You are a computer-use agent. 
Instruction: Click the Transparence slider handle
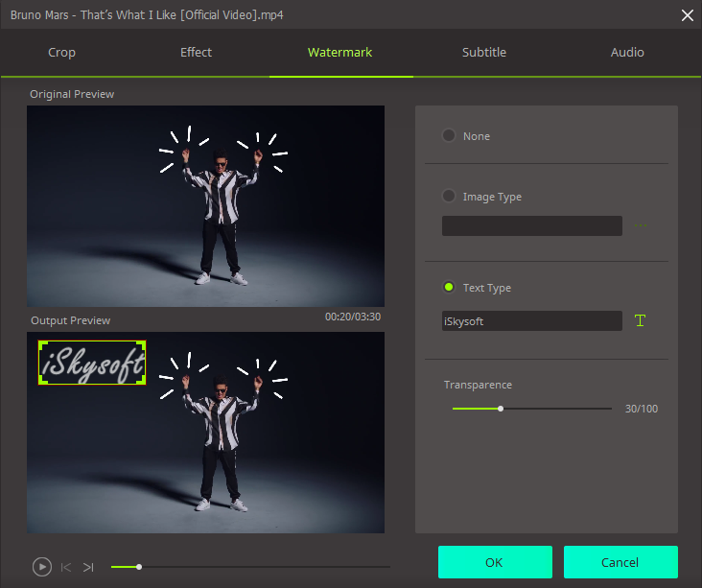pos(501,409)
